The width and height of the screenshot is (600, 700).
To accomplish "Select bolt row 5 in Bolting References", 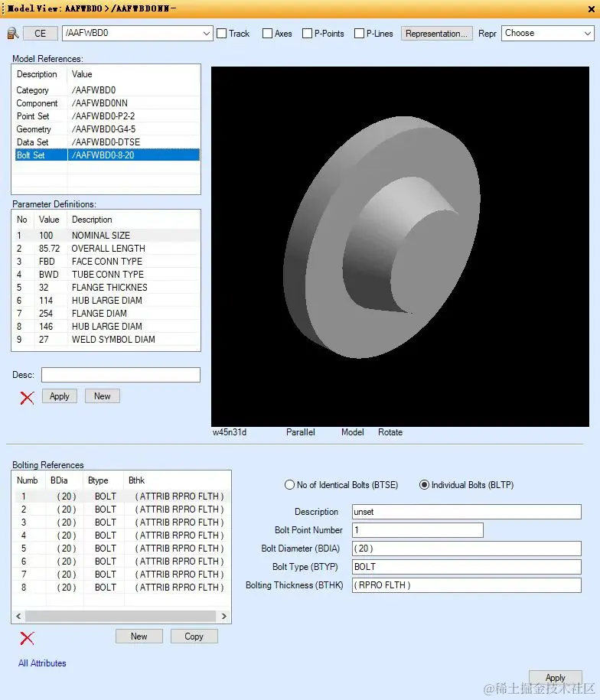I will point(122,549).
